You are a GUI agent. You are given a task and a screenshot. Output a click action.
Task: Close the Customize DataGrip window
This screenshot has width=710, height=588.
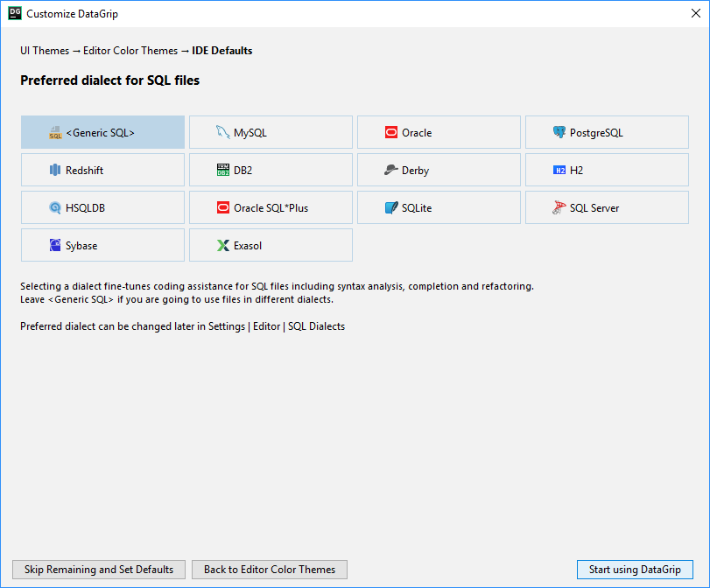coord(688,14)
